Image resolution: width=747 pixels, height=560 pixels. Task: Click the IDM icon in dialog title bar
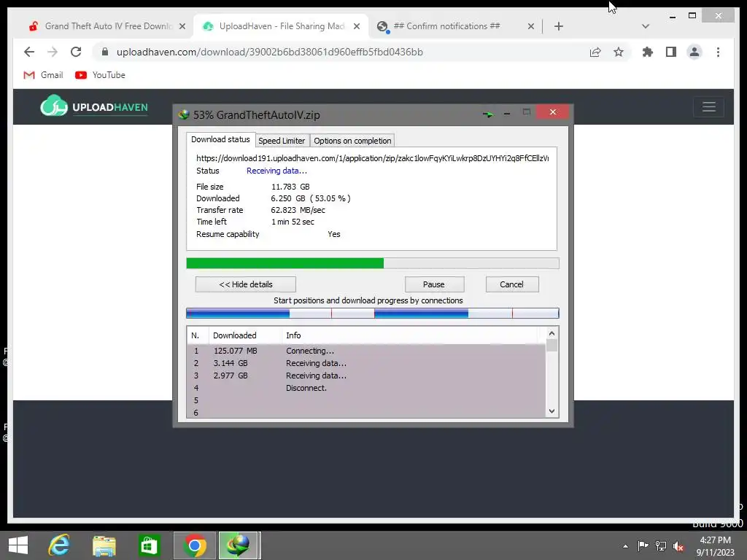pyautogui.click(x=184, y=114)
